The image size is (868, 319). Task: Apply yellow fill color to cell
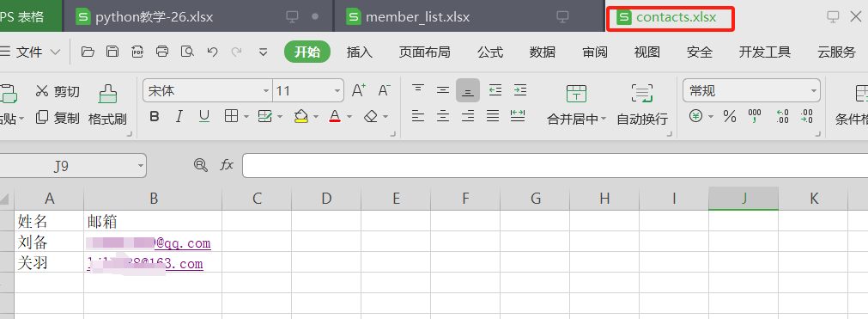click(301, 116)
